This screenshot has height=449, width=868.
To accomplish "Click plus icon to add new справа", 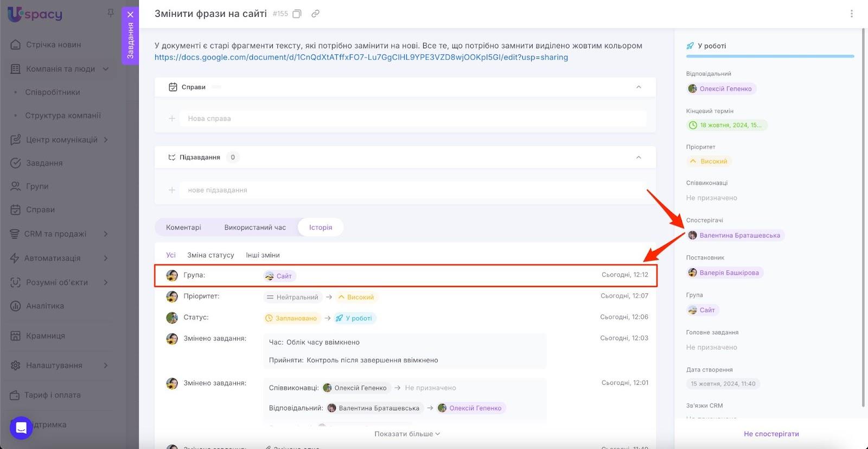I will click(x=172, y=118).
